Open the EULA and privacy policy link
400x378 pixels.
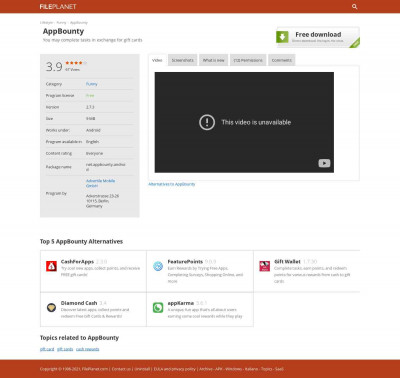(x=174, y=369)
